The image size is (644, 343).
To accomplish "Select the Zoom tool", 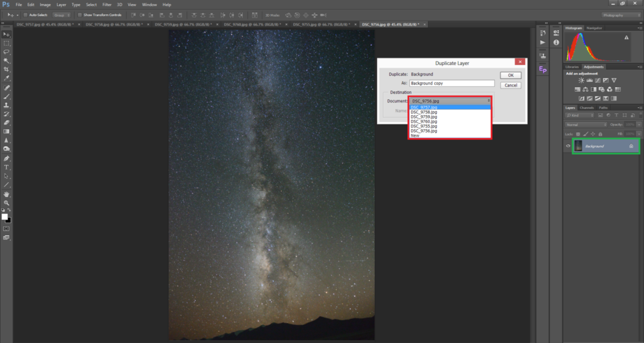I will [7, 202].
